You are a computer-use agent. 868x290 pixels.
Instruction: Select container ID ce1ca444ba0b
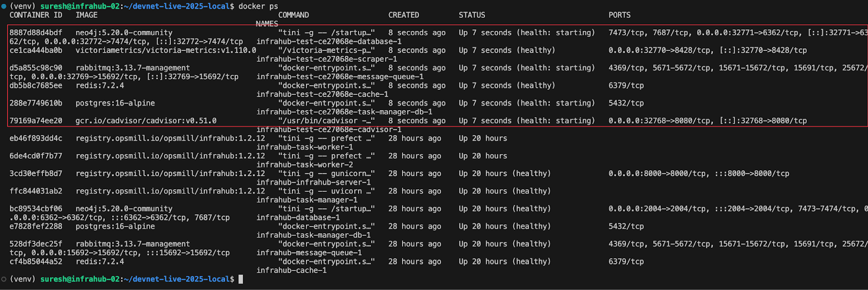pos(36,50)
